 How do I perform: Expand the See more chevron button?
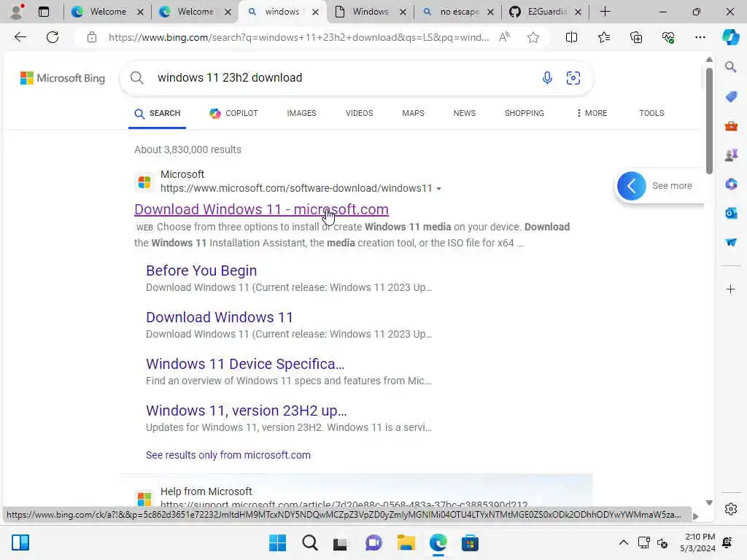[x=631, y=186]
